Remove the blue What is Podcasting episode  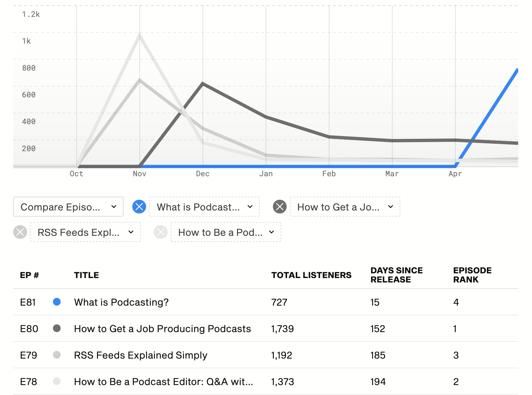pos(139,207)
